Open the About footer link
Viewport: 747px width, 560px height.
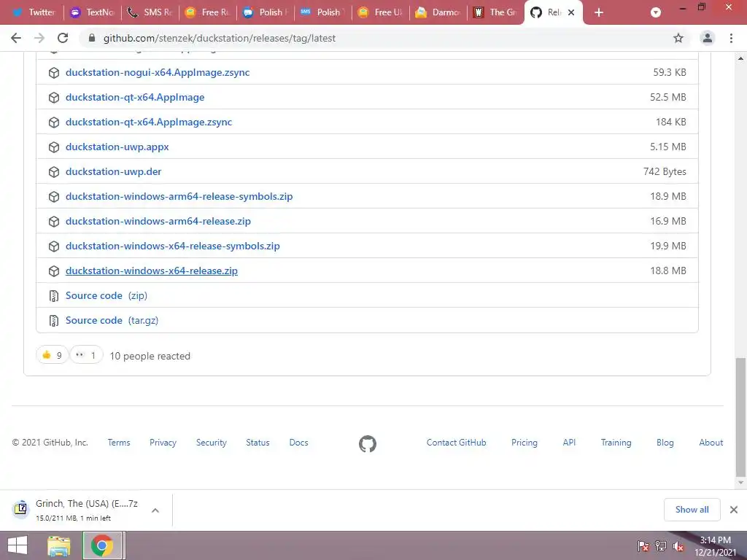click(711, 443)
